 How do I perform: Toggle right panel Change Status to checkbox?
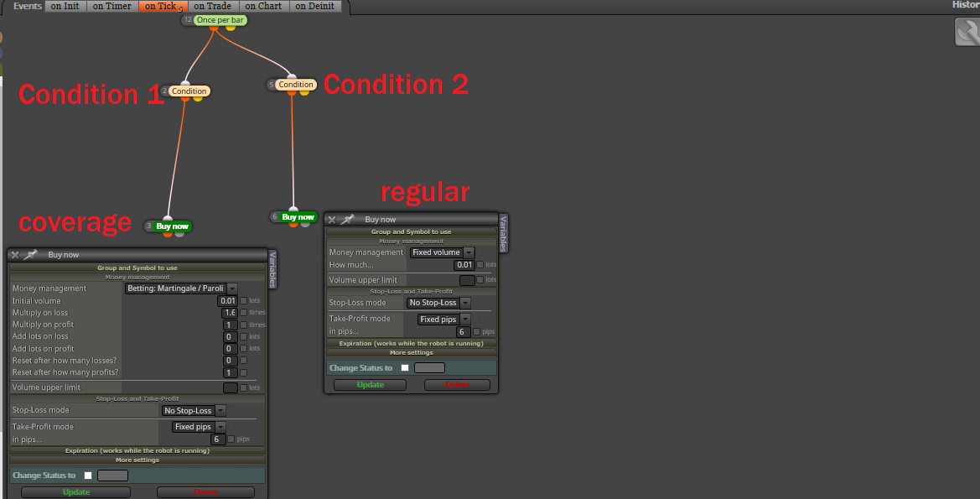[405, 367]
